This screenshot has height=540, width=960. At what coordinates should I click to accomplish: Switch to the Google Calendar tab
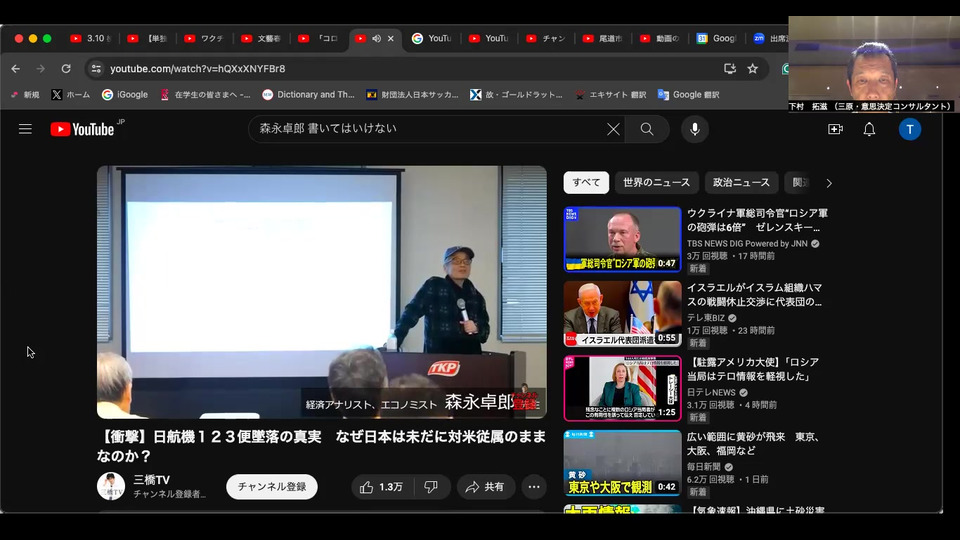tap(716, 39)
